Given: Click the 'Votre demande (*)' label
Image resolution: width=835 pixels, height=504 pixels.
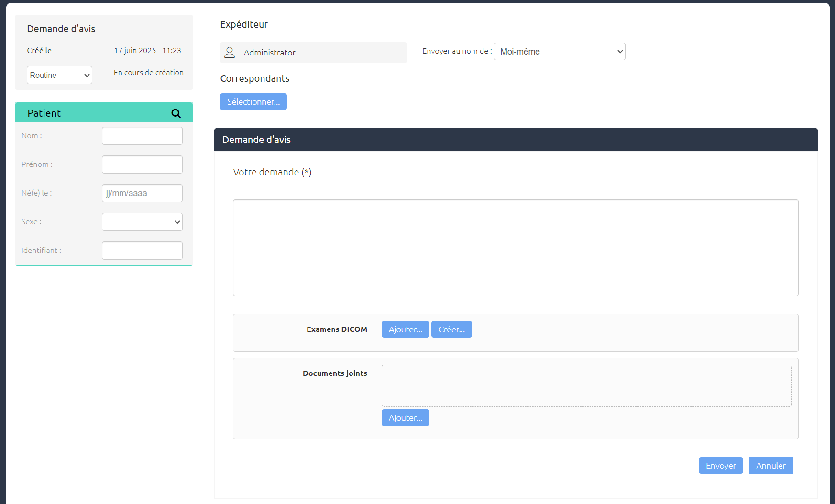Looking at the screenshot, I should 272,172.
